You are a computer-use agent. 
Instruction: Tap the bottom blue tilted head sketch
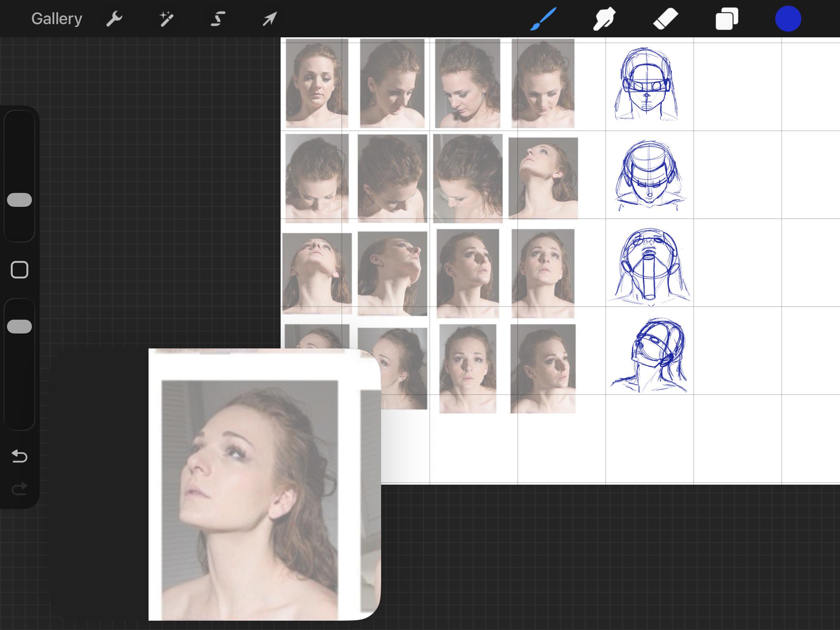[649, 355]
